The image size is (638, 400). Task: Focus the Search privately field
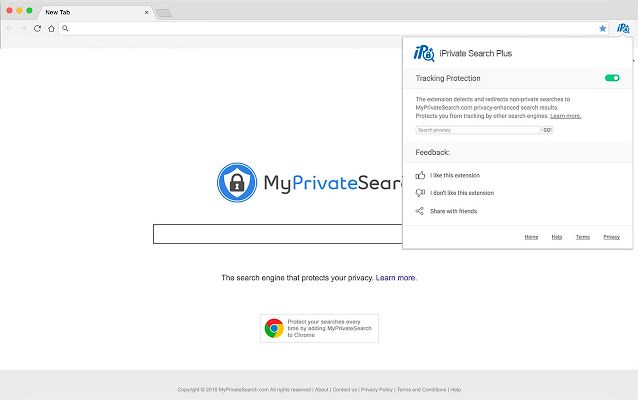click(x=478, y=130)
